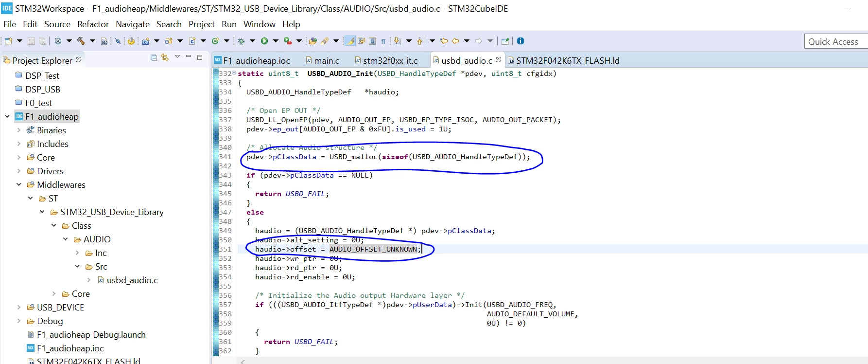This screenshot has width=868, height=364.
Task: Maximize the Project Explorer panel
Action: click(x=200, y=57)
